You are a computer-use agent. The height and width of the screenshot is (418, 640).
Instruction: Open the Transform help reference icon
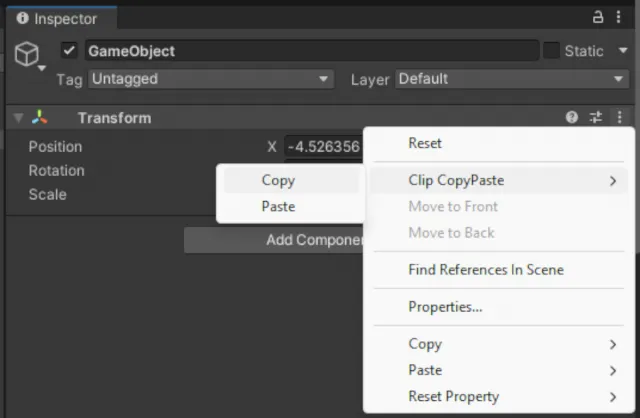pos(572,118)
